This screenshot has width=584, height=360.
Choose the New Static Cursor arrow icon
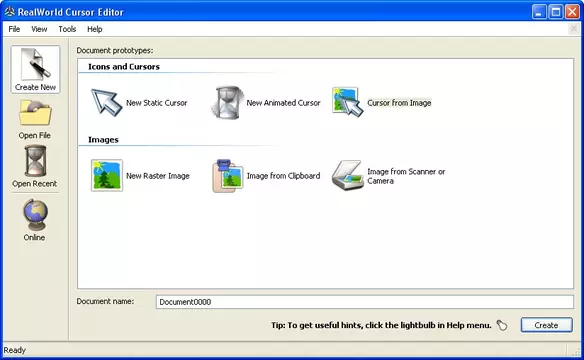coord(107,102)
